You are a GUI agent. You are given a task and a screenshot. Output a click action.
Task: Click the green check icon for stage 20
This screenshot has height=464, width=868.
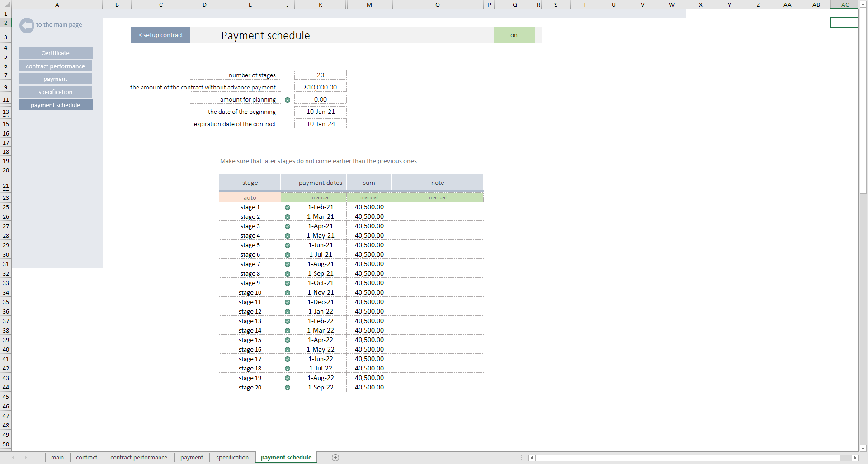288,388
